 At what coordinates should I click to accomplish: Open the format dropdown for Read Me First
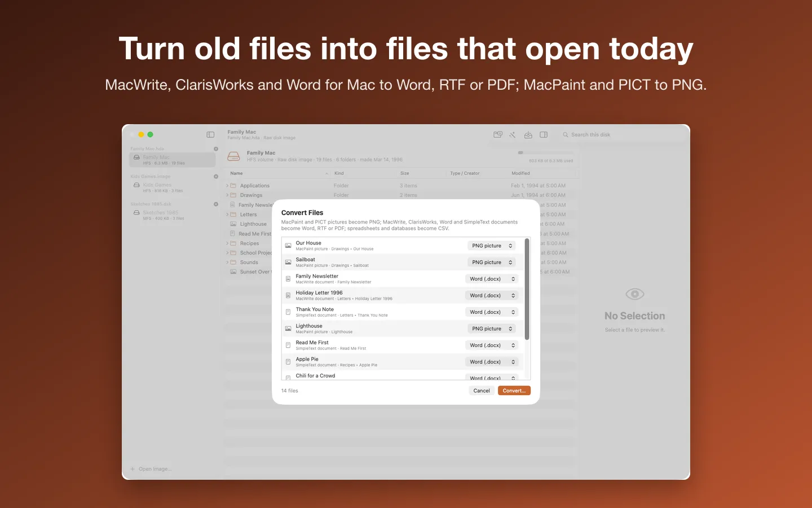[492, 345]
